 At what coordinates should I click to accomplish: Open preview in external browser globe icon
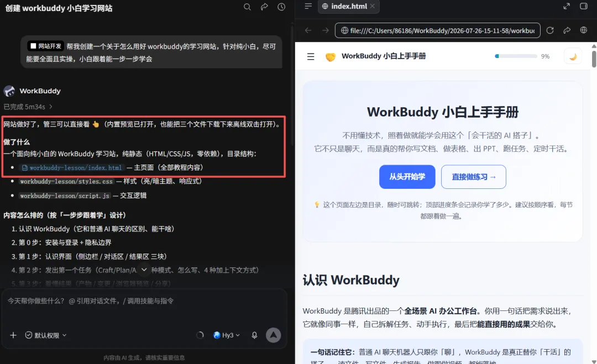pyautogui.click(x=584, y=30)
